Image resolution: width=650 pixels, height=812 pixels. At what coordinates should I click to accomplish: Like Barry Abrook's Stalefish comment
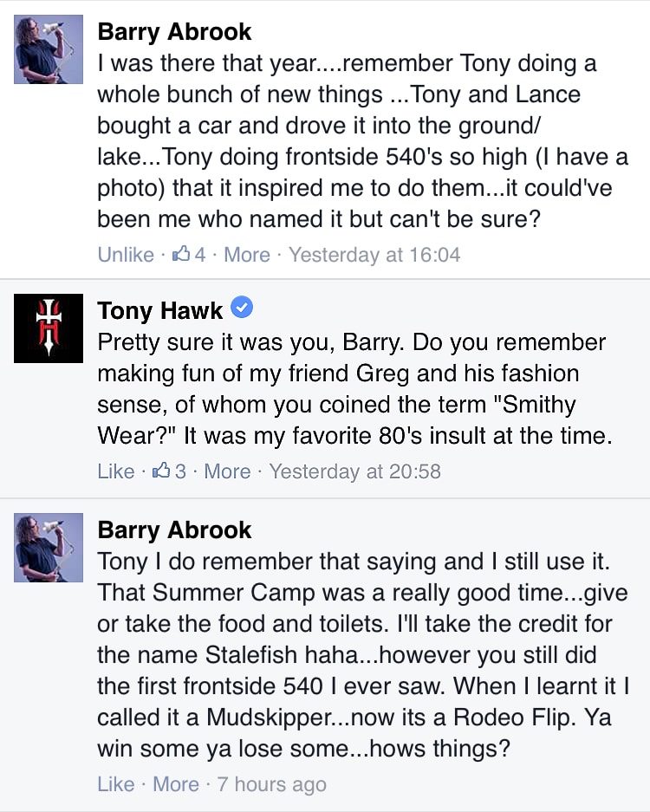pos(116,784)
